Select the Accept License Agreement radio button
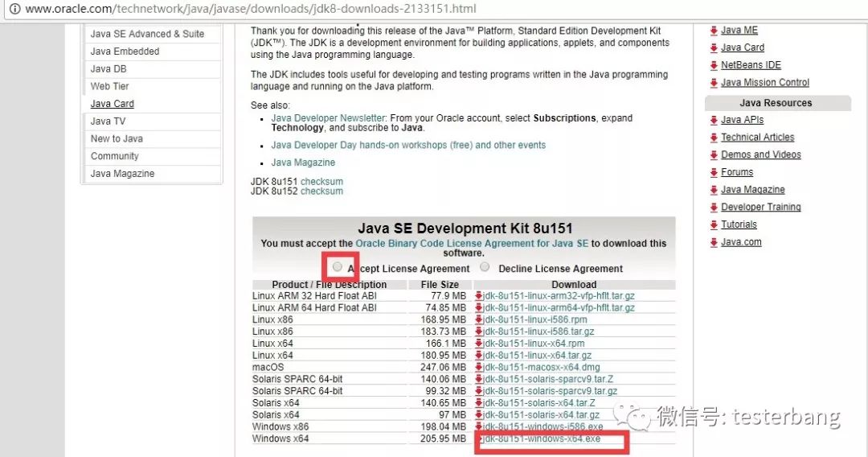This screenshot has width=868, height=457. click(337, 267)
